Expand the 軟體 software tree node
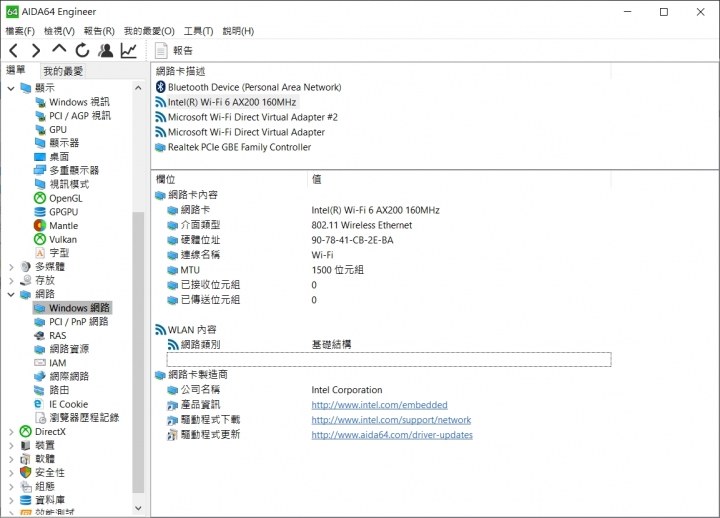Viewport: 720px width, 518px height. [x=11, y=459]
